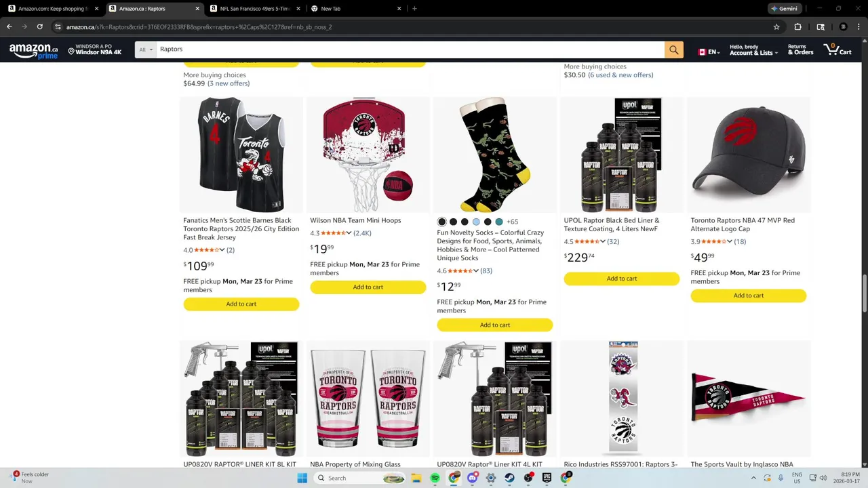Switch to NFL San Francisco 49ers tab
This screenshot has height=488, width=868.
[254, 9]
